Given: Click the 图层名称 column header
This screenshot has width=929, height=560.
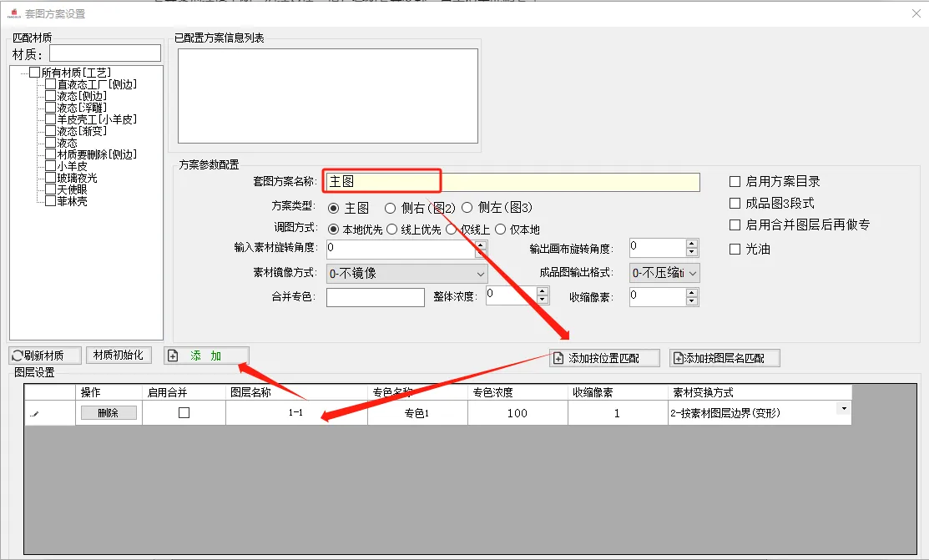Looking at the screenshot, I should click(296, 392).
